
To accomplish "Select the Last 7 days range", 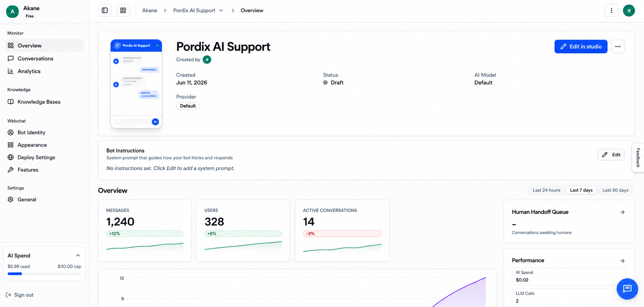I will tap(581, 190).
